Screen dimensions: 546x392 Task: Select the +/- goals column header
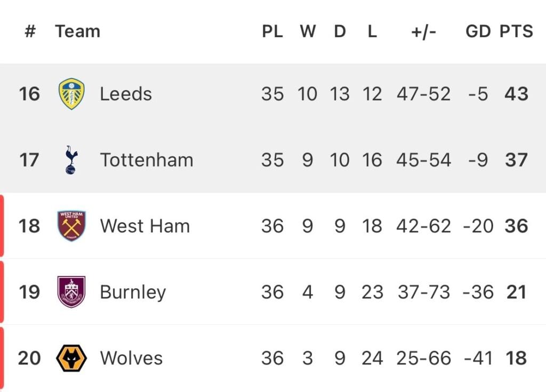[423, 32]
